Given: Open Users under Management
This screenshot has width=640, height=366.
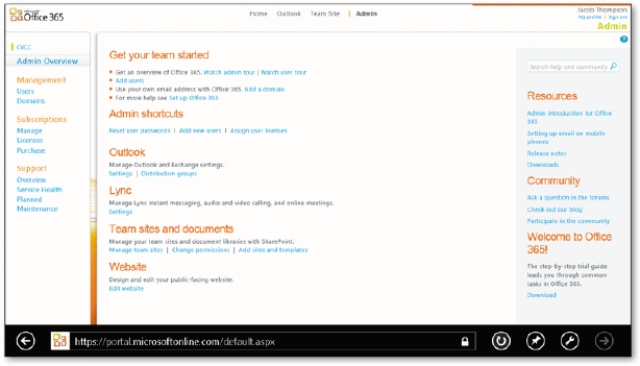Looking at the screenshot, I should pos(25,91).
